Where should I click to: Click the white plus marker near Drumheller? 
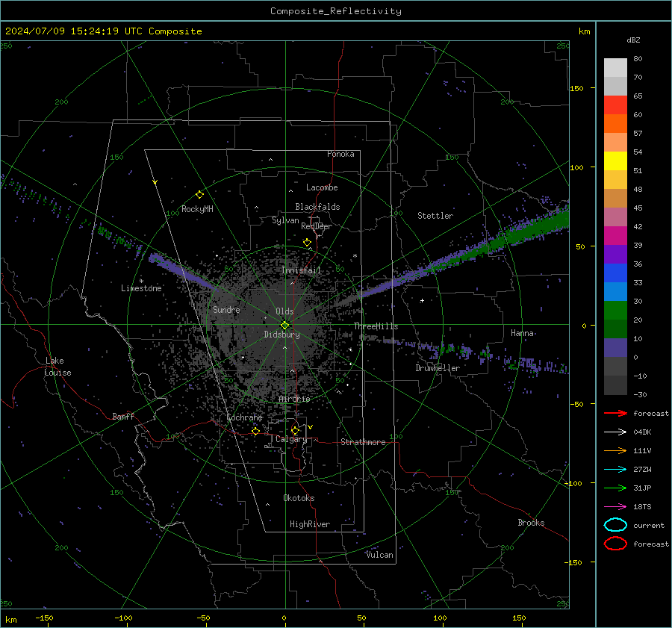click(422, 300)
